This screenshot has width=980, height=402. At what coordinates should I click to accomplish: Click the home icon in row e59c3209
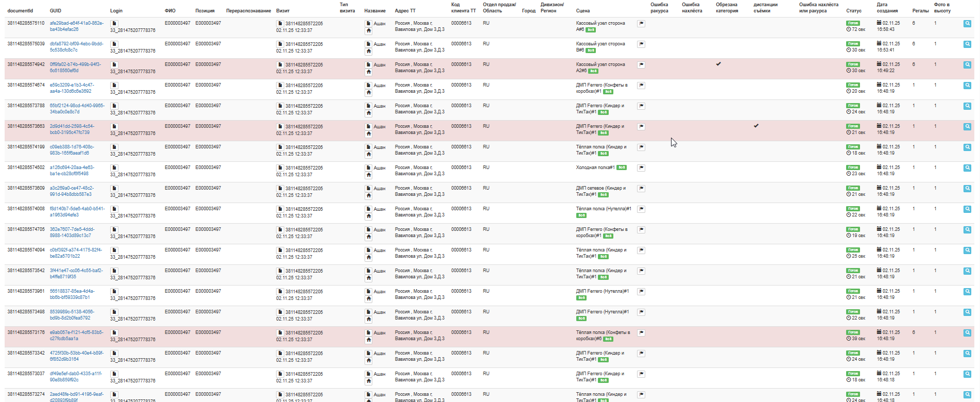pyautogui.click(x=368, y=92)
